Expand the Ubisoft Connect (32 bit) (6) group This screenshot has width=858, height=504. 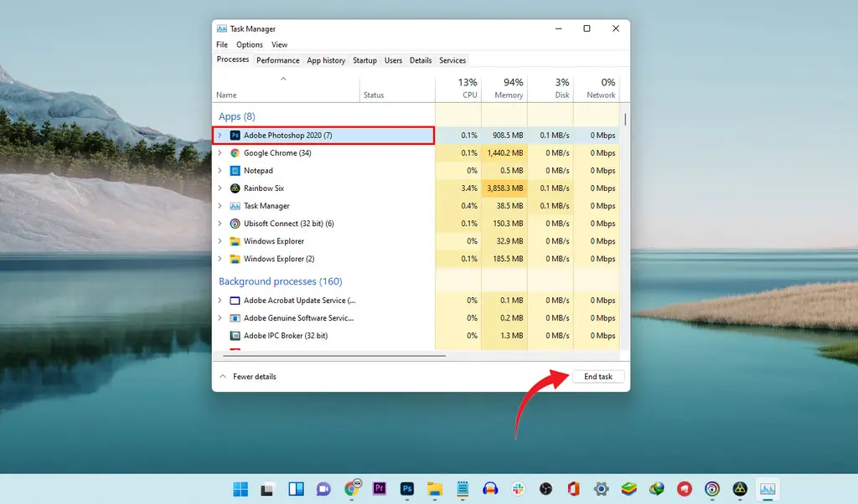220,224
